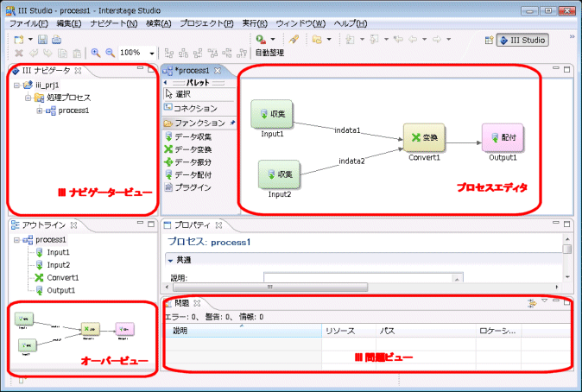Select Convert1 in the outline tree
The width and height of the screenshot is (582, 392).
[x=63, y=278]
